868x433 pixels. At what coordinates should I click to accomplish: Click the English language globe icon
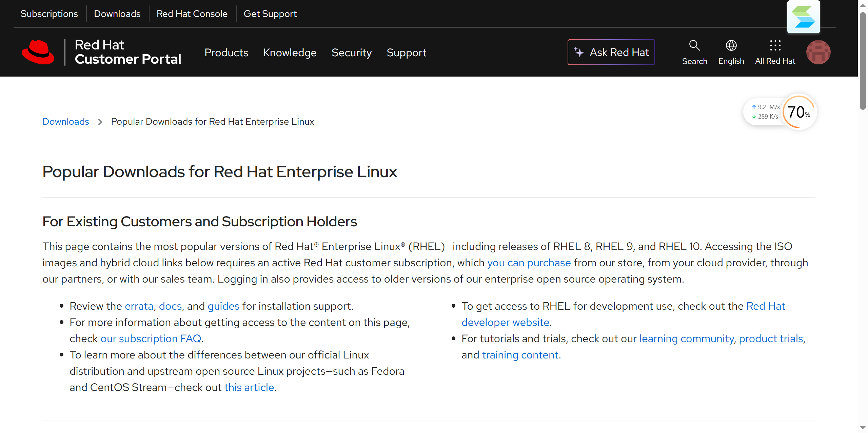coord(731,46)
